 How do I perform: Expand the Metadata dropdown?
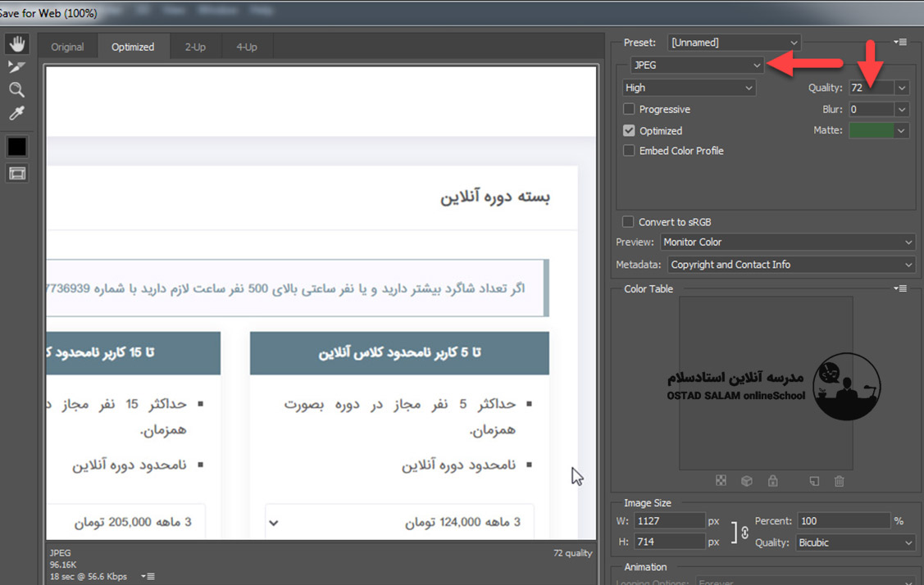click(x=790, y=265)
